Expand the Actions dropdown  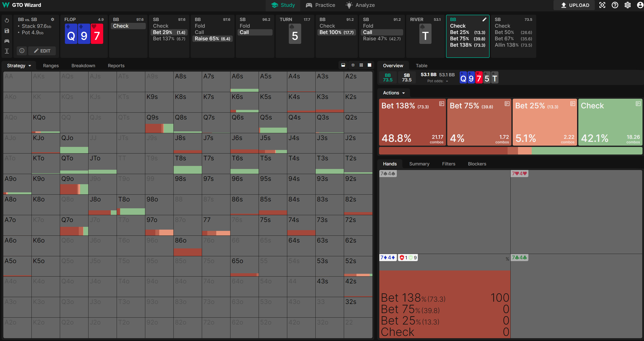393,93
